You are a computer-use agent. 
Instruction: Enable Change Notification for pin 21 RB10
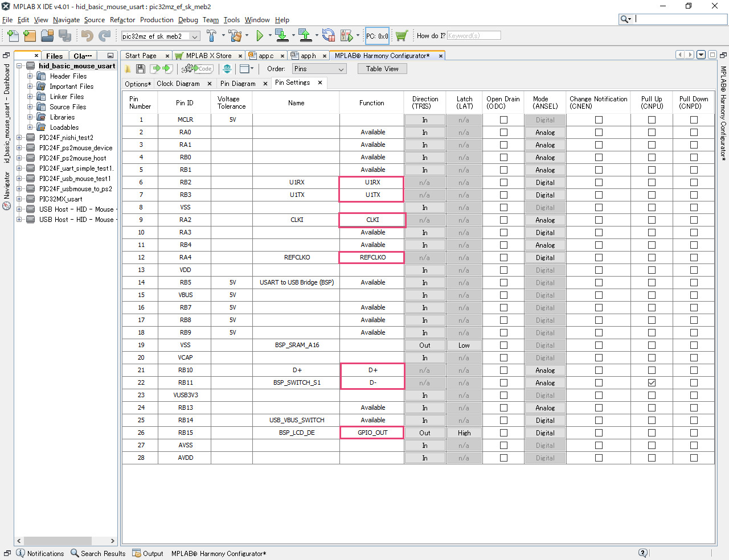click(599, 370)
